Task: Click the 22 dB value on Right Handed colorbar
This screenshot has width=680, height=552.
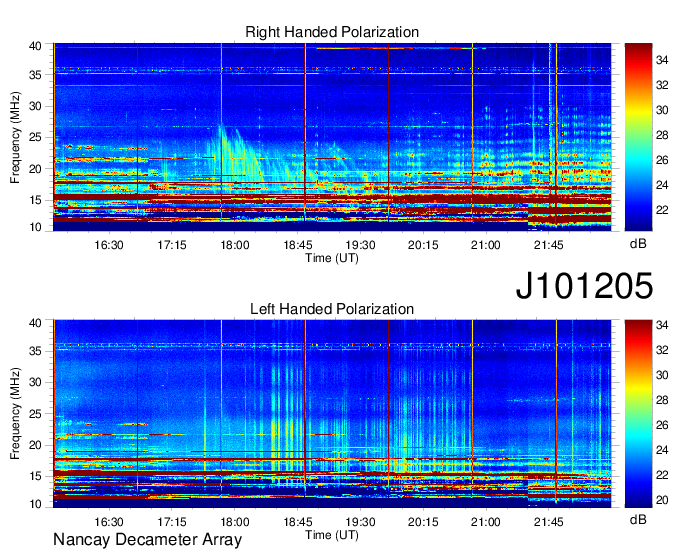Action: click(662, 210)
